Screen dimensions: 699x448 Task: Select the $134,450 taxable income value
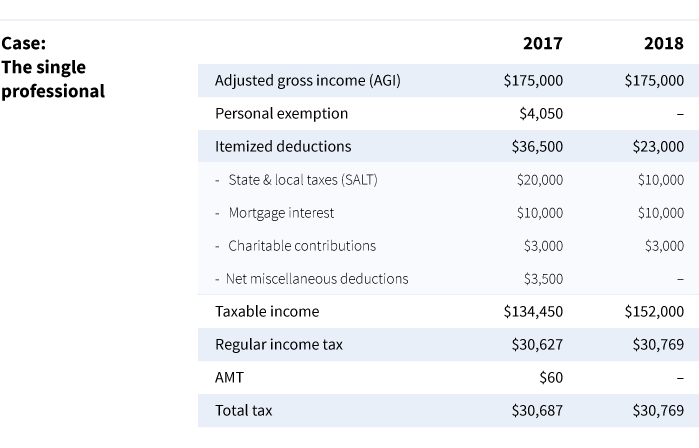[533, 312]
